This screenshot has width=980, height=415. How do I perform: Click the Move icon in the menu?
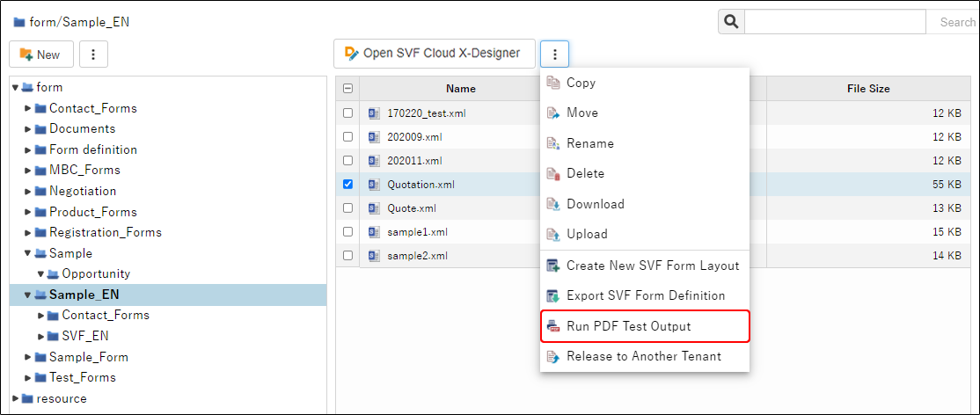point(553,113)
